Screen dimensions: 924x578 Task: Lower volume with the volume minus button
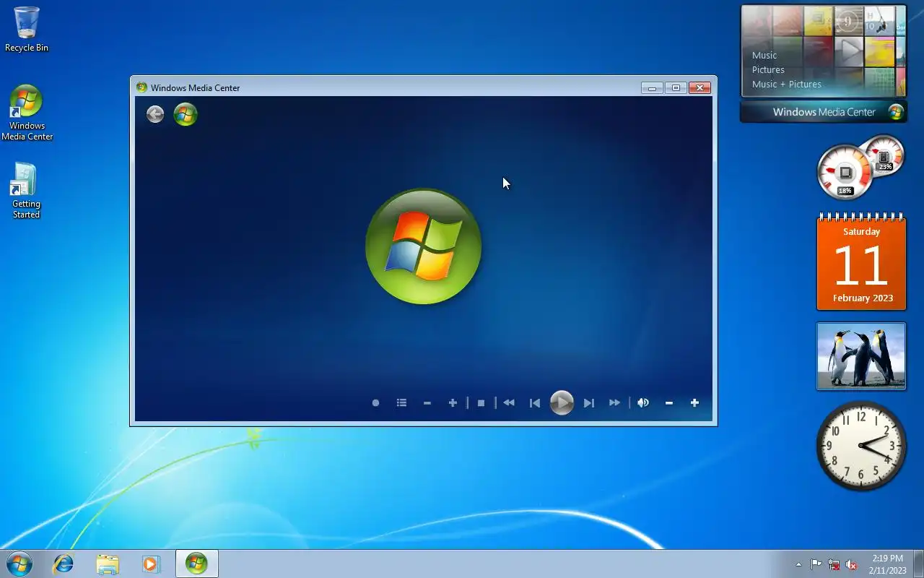coord(669,403)
